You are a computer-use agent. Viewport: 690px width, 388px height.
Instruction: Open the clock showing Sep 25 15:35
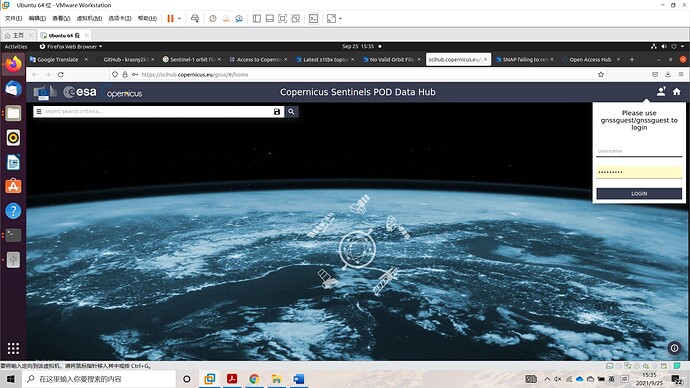tap(358, 47)
